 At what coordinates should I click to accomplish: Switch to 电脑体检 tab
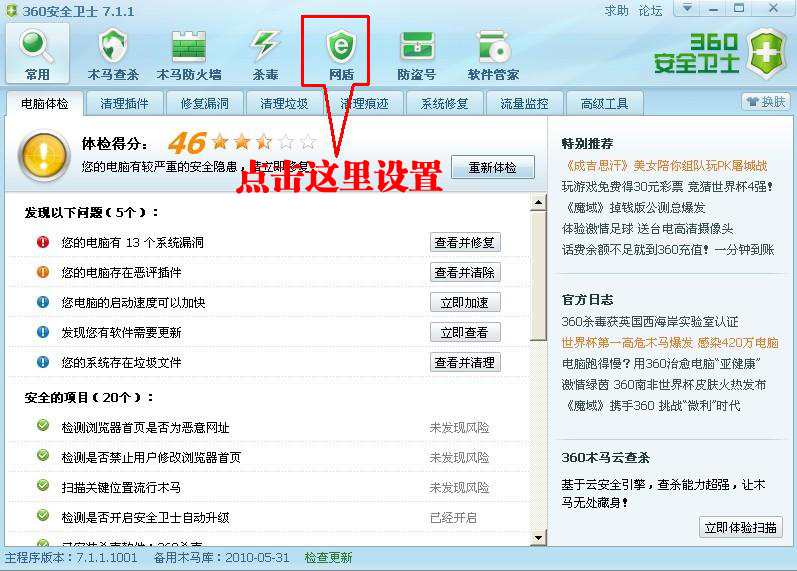click(45, 104)
